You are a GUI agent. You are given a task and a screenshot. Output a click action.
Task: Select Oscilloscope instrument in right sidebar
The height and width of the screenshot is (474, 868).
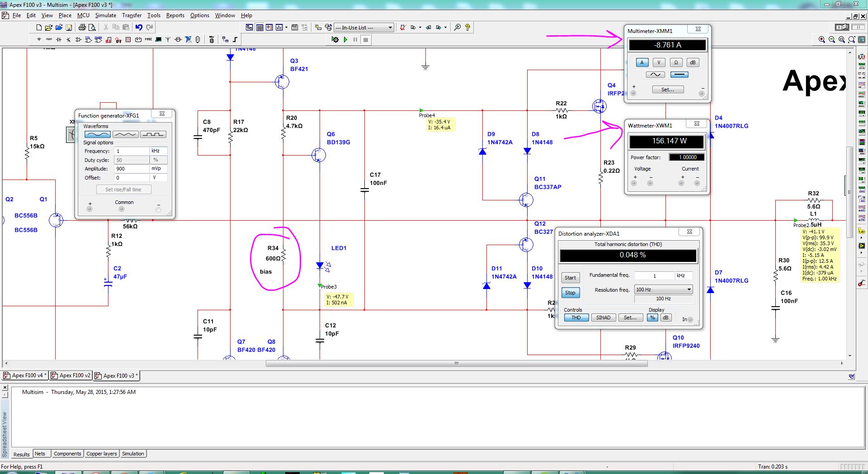(862, 85)
